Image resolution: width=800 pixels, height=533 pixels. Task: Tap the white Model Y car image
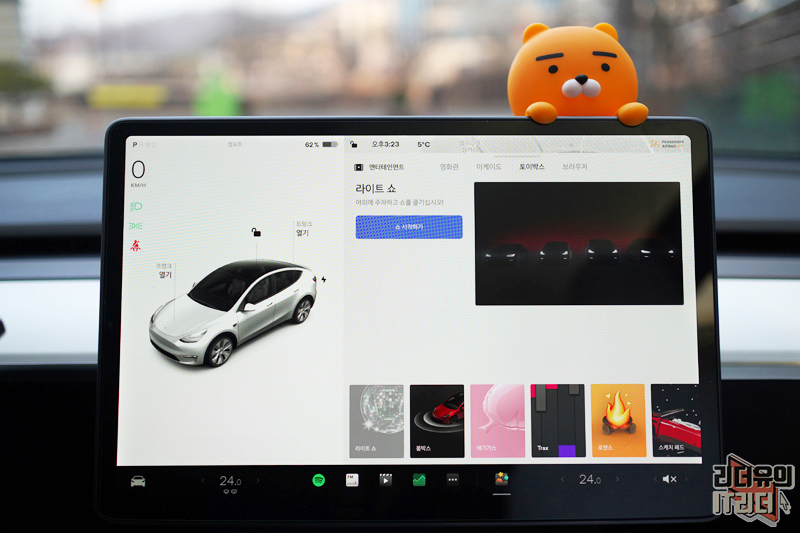coord(234,312)
